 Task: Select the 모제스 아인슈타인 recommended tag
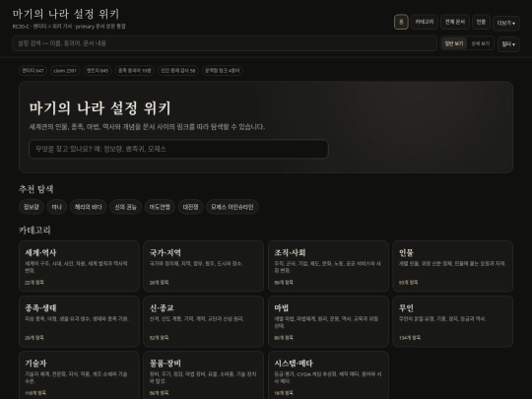point(233,207)
